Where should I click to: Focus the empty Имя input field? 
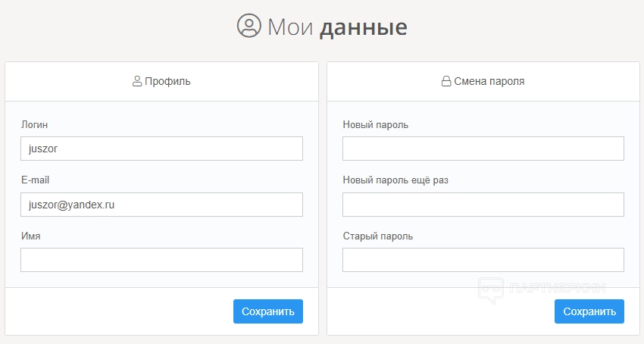(161, 260)
